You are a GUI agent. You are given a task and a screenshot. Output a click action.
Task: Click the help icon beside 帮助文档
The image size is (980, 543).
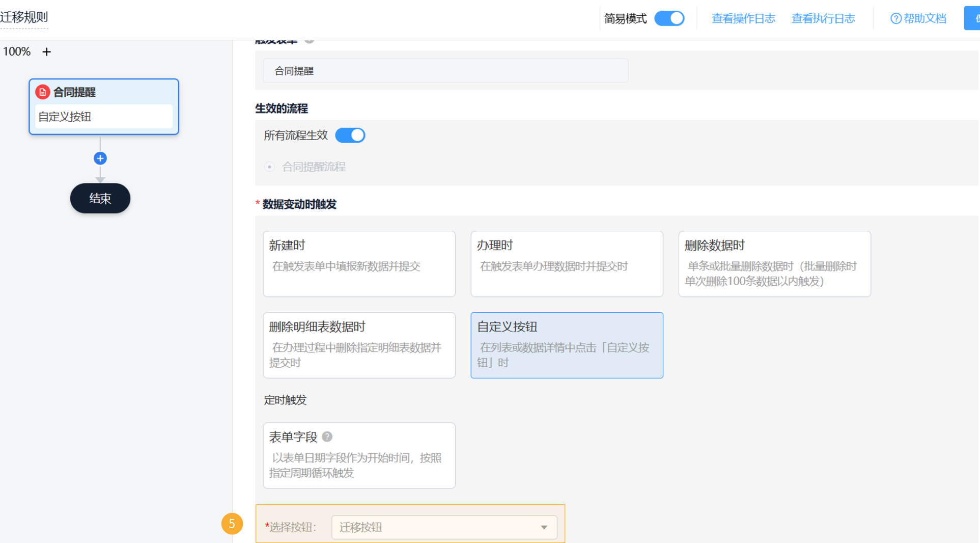click(895, 19)
